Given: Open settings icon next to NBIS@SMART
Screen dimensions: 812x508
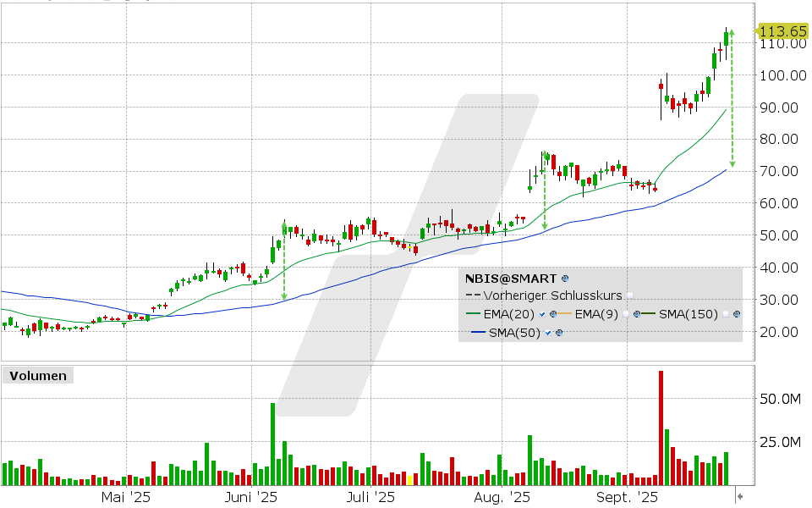Looking at the screenshot, I should pos(565,278).
